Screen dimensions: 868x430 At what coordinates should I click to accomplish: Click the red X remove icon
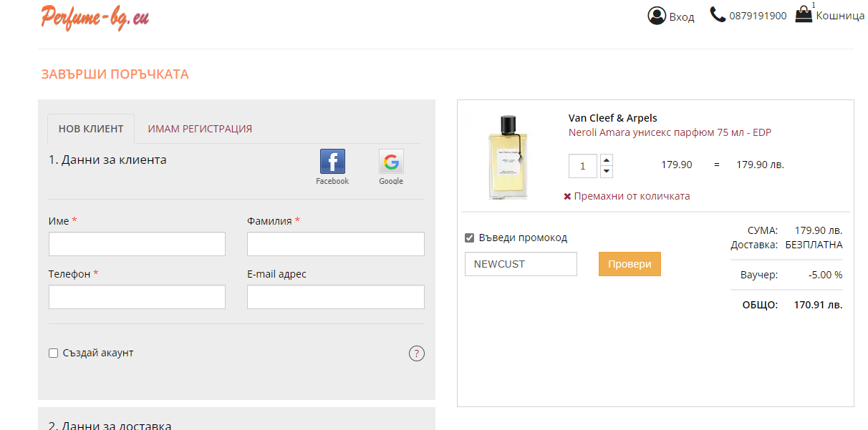(567, 197)
